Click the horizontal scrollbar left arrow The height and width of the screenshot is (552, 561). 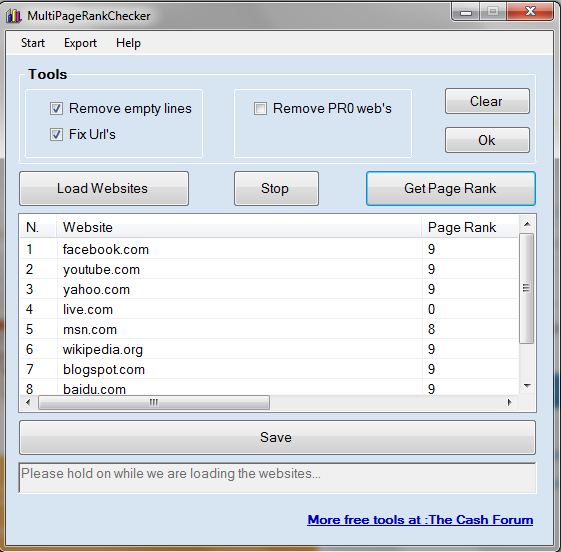click(x=28, y=402)
